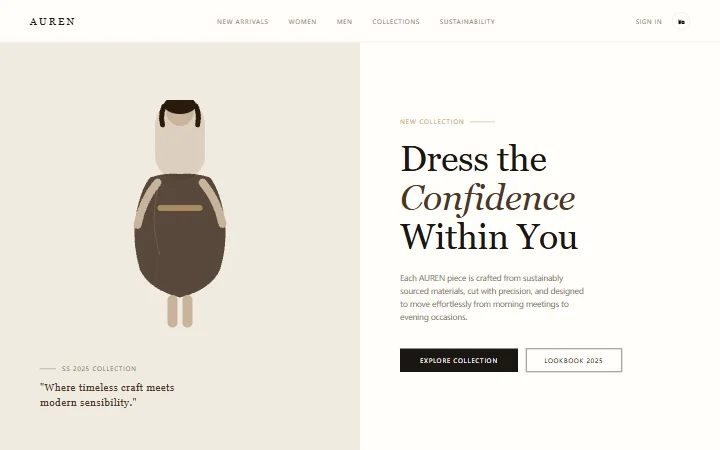Click the paragraph about sustainably sourced materials

(492, 298)
